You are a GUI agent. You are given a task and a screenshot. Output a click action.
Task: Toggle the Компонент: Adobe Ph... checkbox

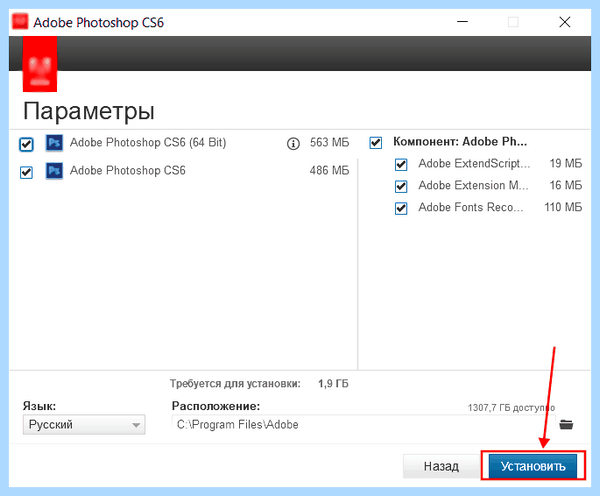(x=375, y=143)
